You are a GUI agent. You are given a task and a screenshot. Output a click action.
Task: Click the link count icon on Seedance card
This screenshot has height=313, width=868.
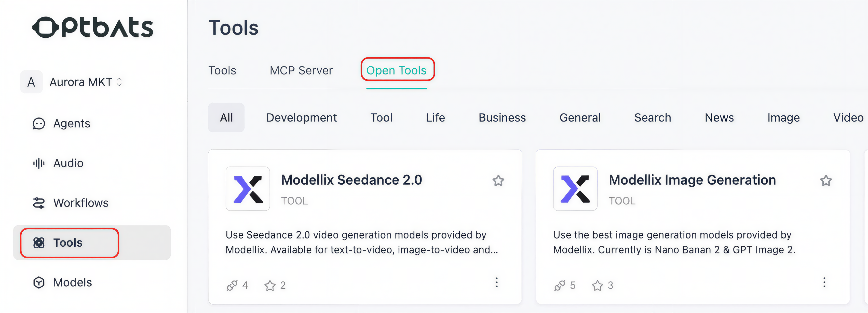click(232, 285)
